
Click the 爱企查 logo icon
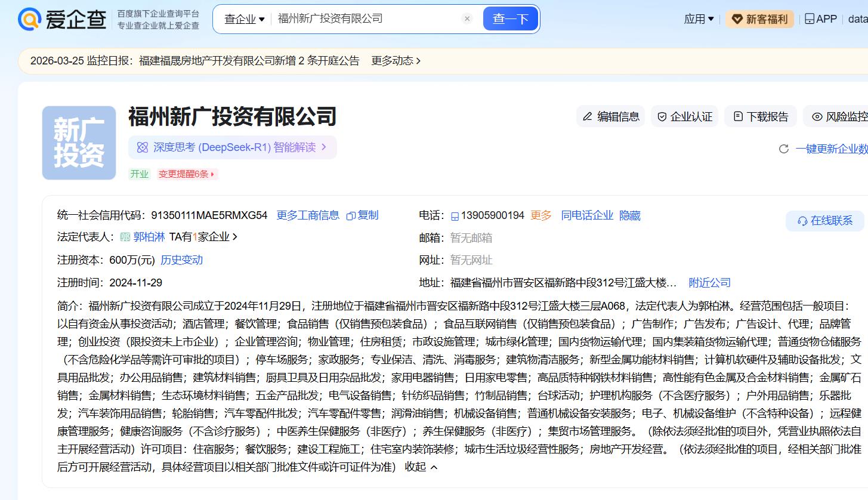coord(29,19)
